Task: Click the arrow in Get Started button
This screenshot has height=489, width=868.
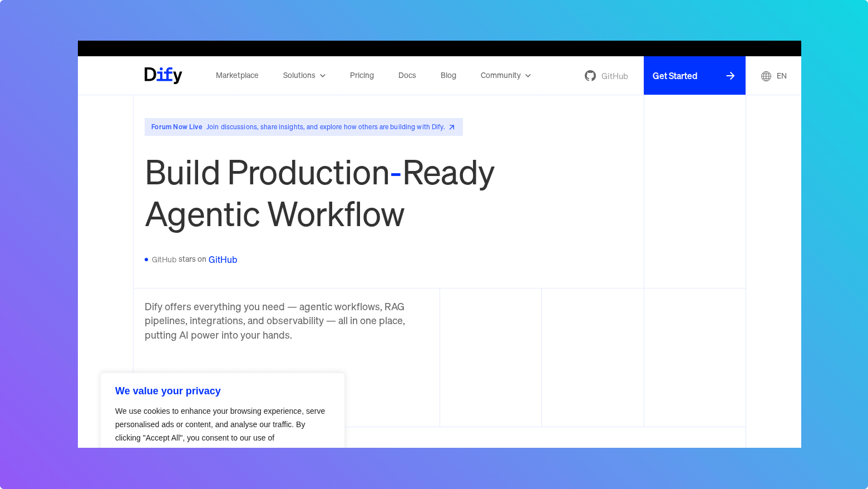Action: click(x=731, y=76)
